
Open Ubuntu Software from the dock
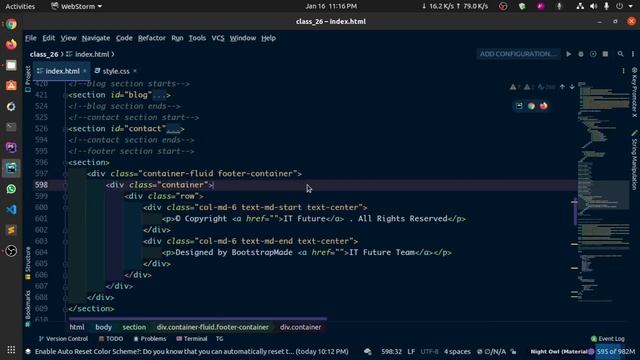tap(11, 85)
